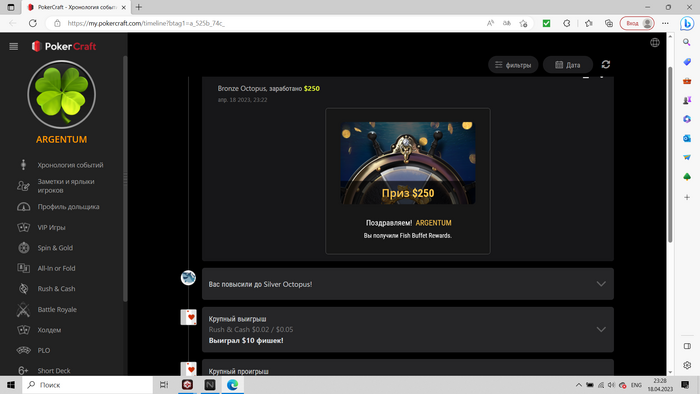This screenshot has width=700, height=394.
Task: Open the hamburger menu beside PokerCraft logo
Action: [13, 46]
